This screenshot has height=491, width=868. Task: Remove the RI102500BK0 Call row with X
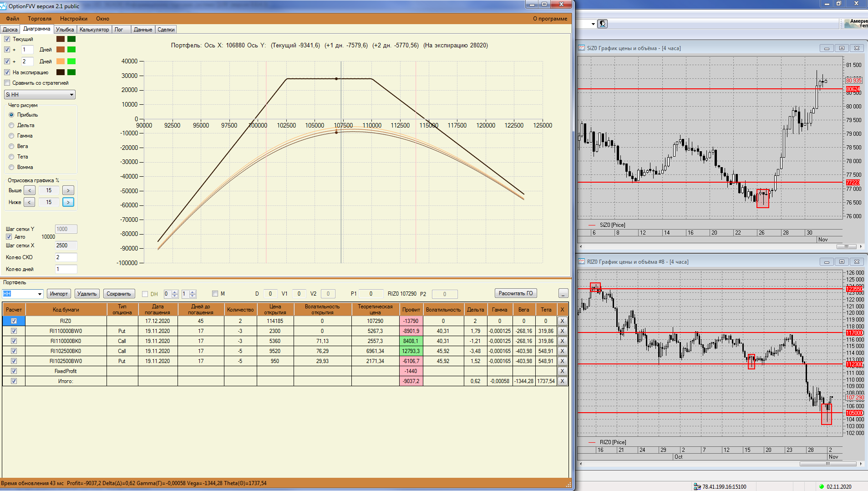563,351
